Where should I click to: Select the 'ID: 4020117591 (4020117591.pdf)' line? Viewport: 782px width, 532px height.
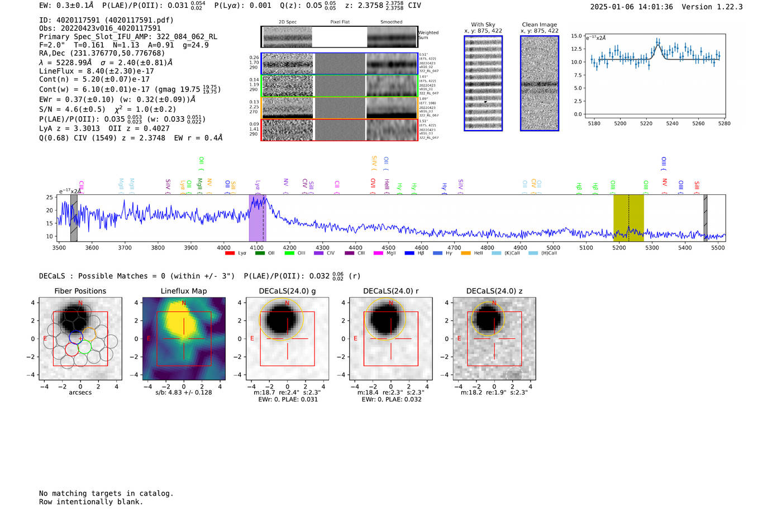click(x=106, y=20)
